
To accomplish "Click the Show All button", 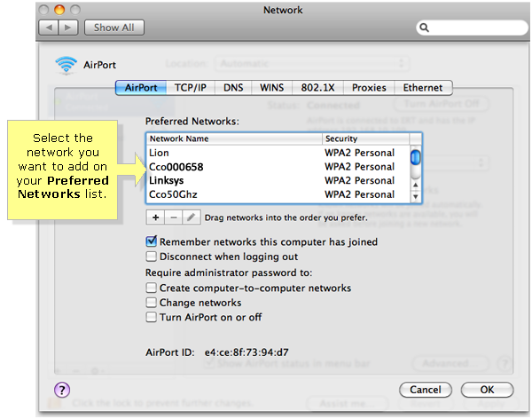I will point(114,28).
